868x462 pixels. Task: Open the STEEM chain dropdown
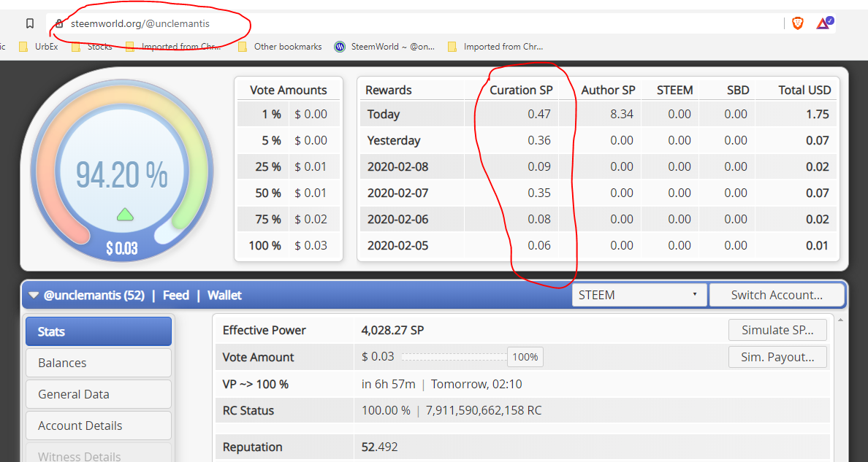tap(639, 295)
